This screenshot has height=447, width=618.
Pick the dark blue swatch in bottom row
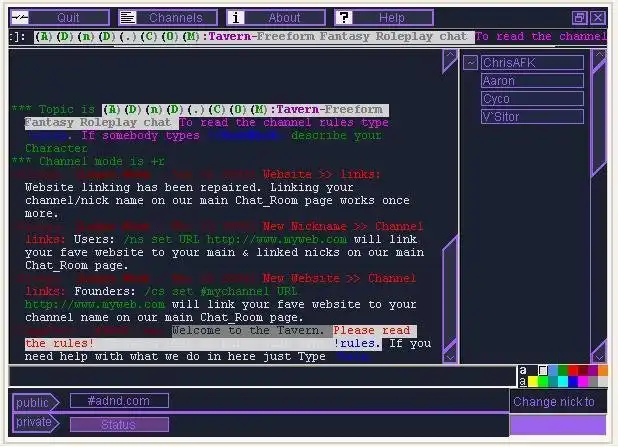pyautogui.click(x=573, y=381)
